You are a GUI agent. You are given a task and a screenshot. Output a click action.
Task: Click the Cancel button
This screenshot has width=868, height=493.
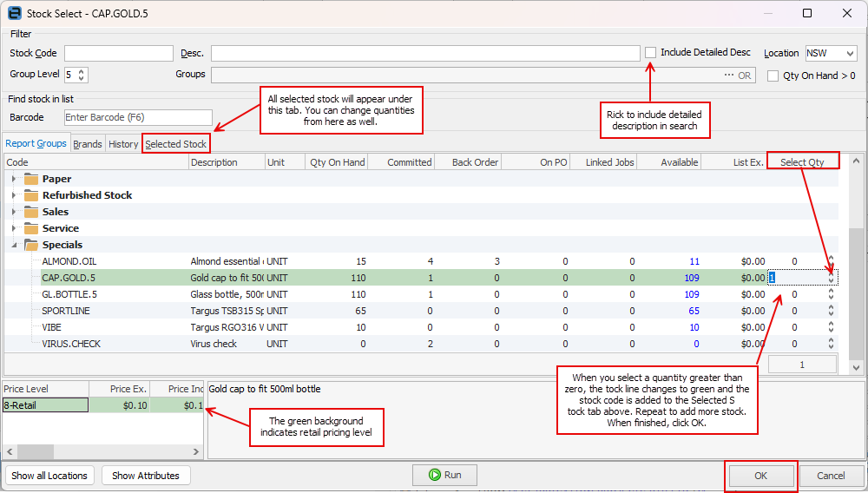coord(831,476)
